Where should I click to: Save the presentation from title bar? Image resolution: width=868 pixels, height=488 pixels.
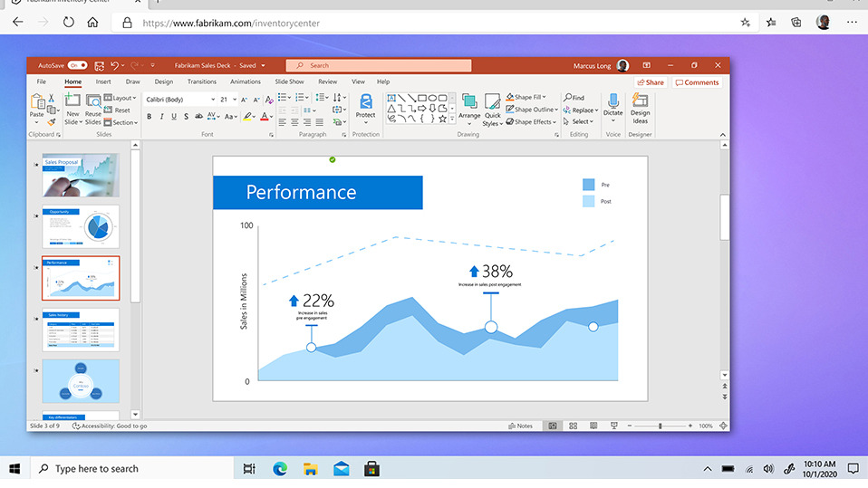pyautogui.click(x=99, y=66)
